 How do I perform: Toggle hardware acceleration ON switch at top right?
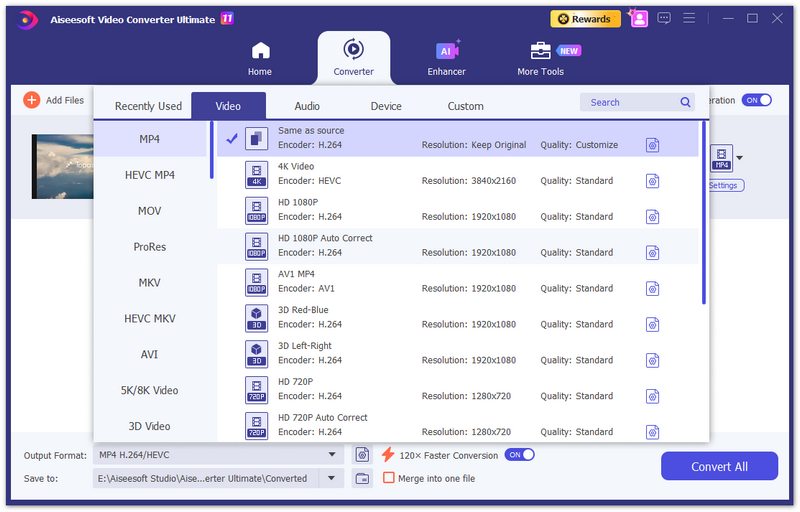756,100
